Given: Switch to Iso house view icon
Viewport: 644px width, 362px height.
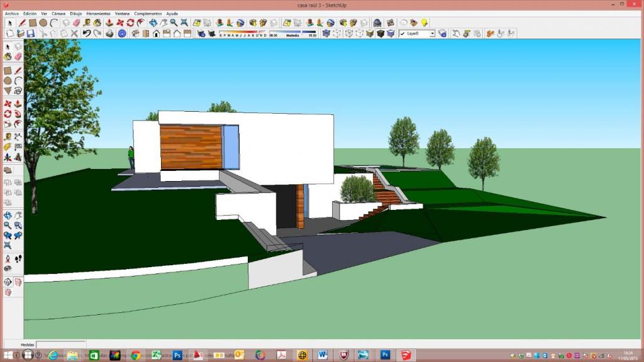Looking at the screenshot, I should coord(135,33).
